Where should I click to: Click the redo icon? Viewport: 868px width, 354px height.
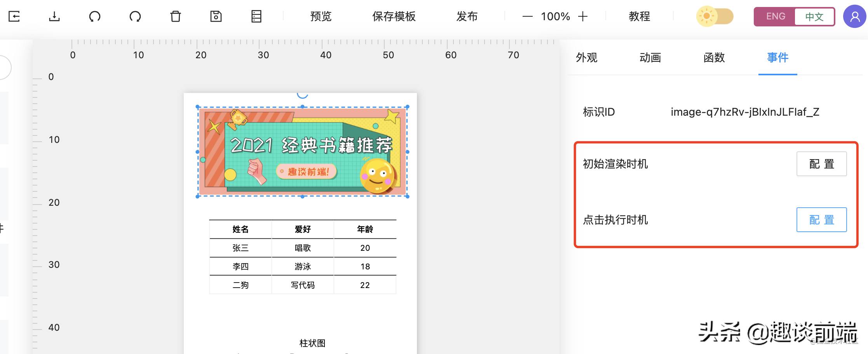pyautogui.click(x=135, y=16)
